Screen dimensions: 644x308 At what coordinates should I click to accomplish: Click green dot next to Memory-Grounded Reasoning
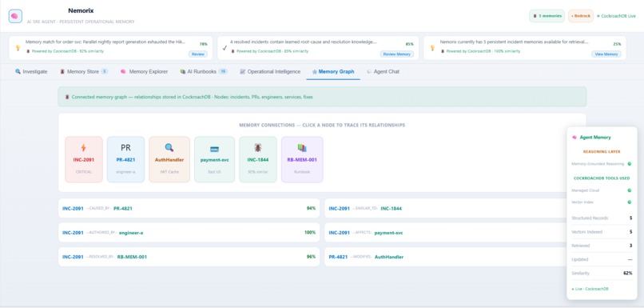629,164
